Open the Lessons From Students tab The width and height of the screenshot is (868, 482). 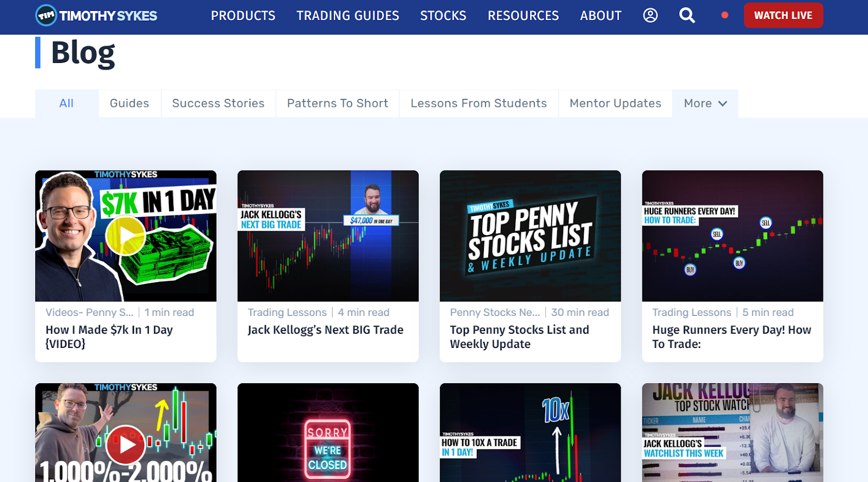[478, 103]
